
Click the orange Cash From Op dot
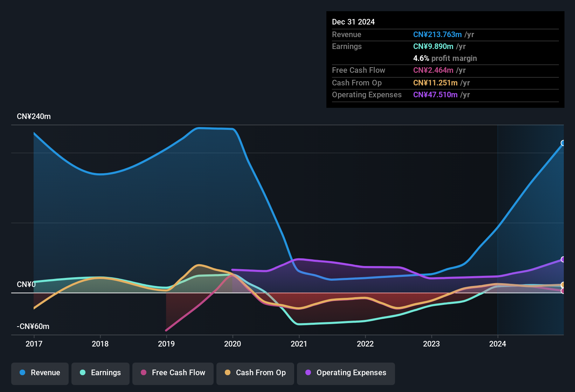pos(228,373)
